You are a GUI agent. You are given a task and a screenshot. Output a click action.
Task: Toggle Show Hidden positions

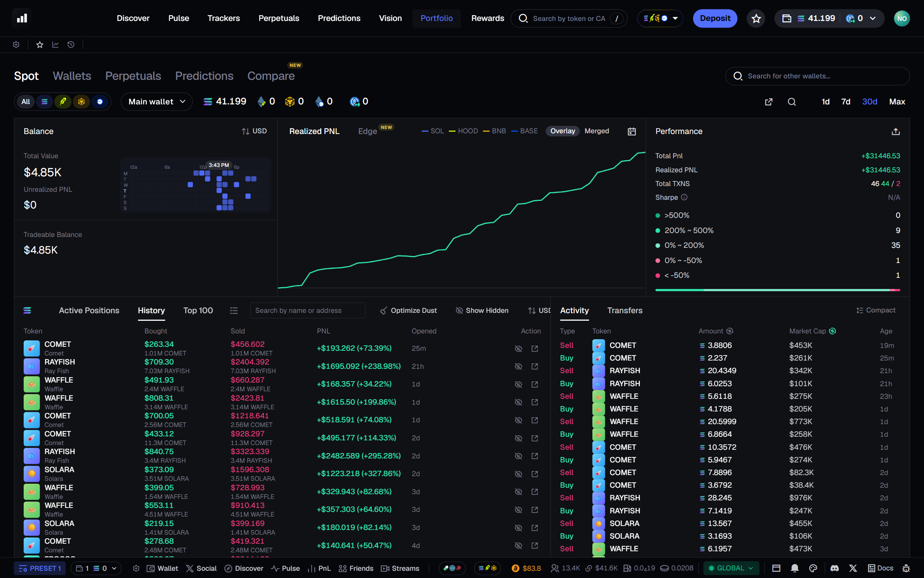tap(482, 310)
